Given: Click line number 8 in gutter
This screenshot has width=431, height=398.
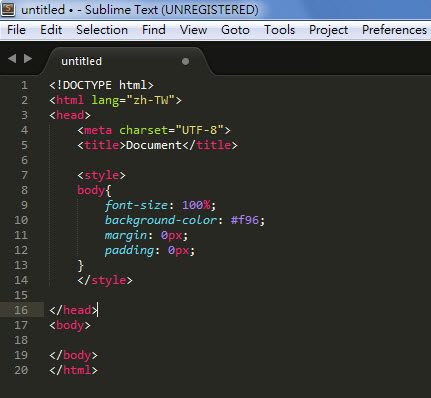Looking at the screenshot, I should pyautogui.click(x=24, y=190).
